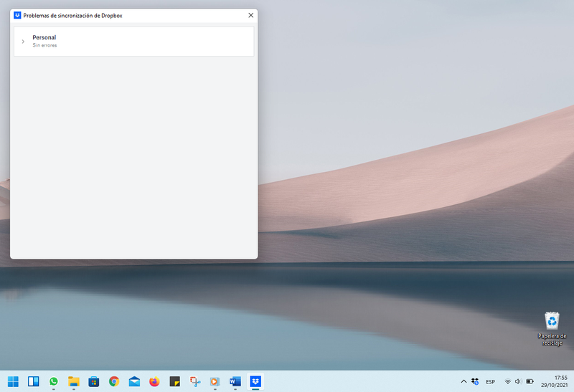Close the Dropbox sync problems window
Image resolution: width=574 pixels, height=392 pixels.
click(250, 15)
